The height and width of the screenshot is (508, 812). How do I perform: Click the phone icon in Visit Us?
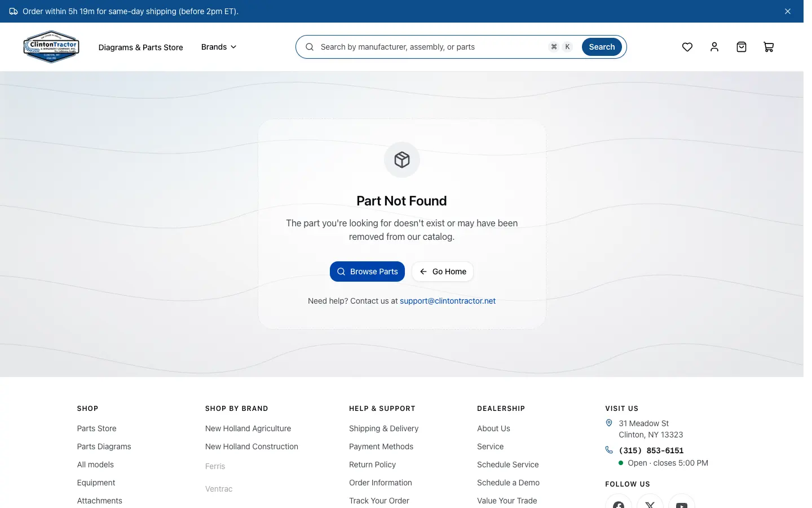(609, 450)
